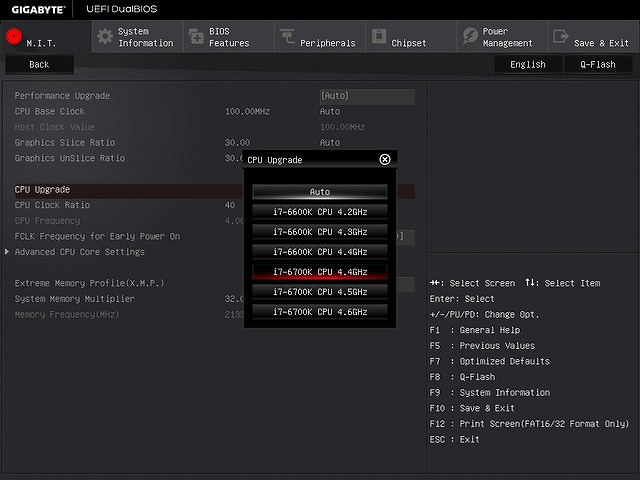The height and width of the screenshot is (480, 640).
Task: Click the F7 Optimized Defaults hint
Action: (x=490, y=362)
